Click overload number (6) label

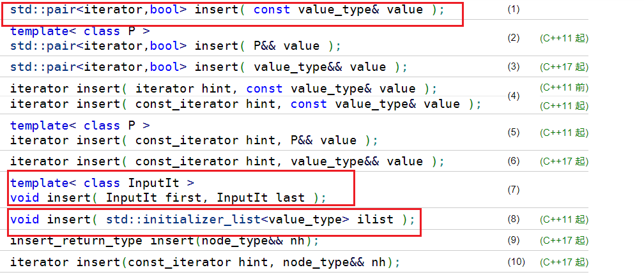[514, 161]
